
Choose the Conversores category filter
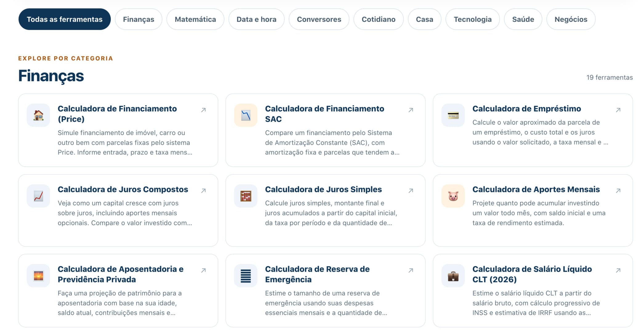point(319,19)
